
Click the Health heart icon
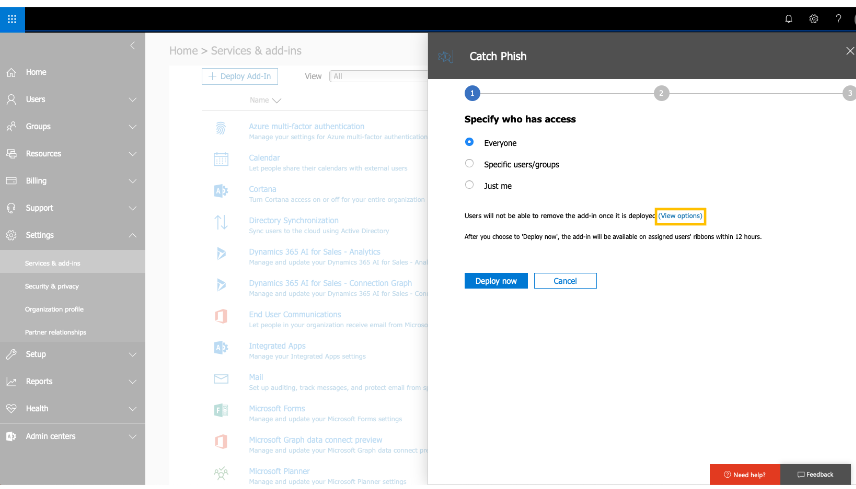(11, 408)
